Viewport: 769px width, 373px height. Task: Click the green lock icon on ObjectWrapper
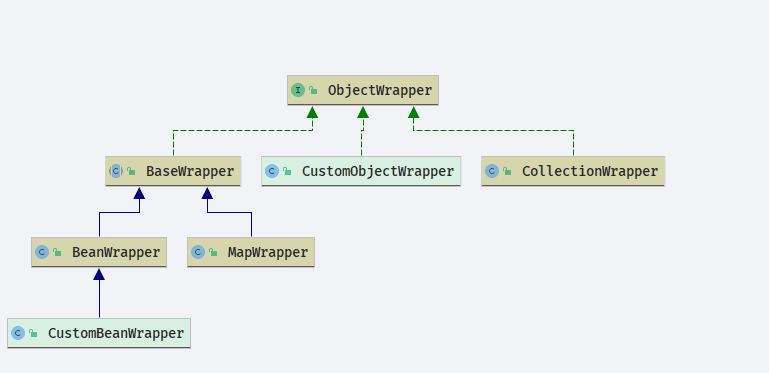(x=313, y=90)
